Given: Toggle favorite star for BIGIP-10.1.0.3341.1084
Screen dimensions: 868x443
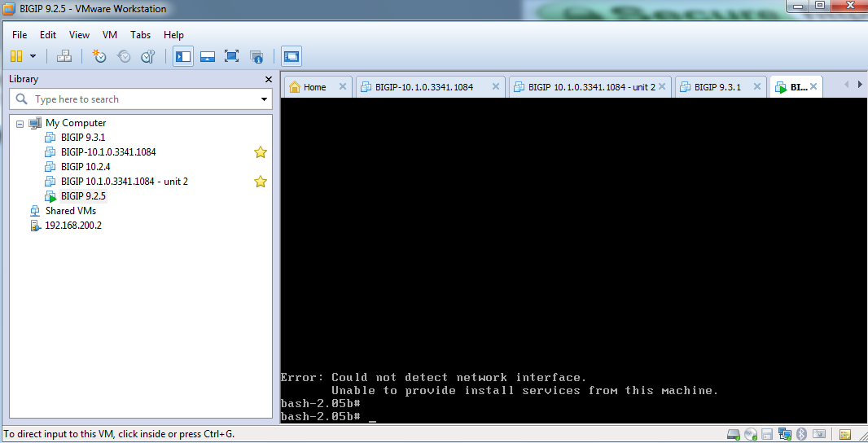Looking at the screenshot, I should (261, 152).
